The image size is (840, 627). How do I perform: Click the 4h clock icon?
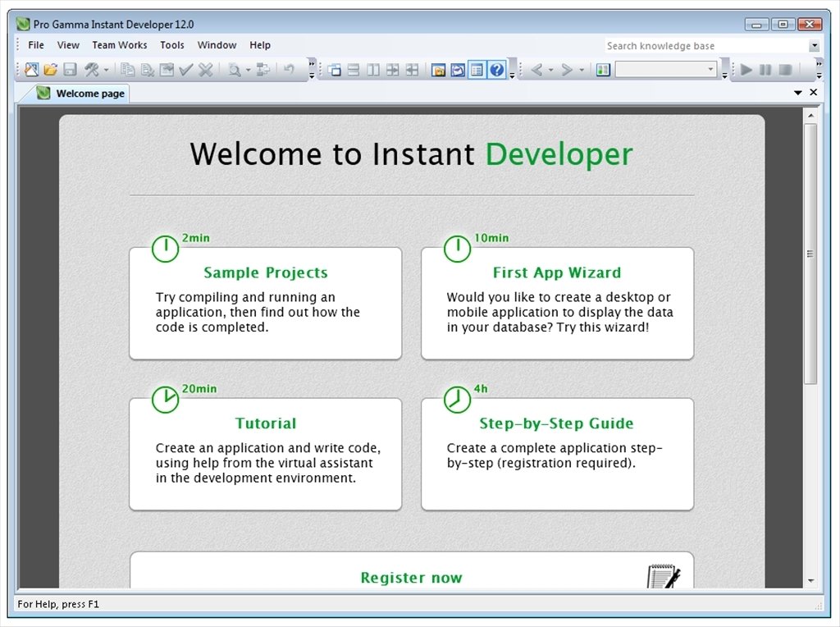tap(457, 400)
